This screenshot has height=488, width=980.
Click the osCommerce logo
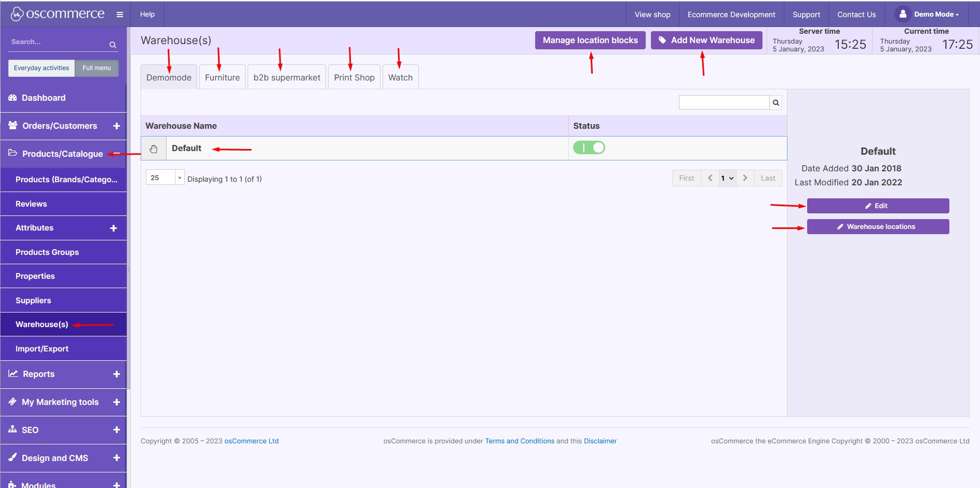pyautogui.click(x=58, y=14)
